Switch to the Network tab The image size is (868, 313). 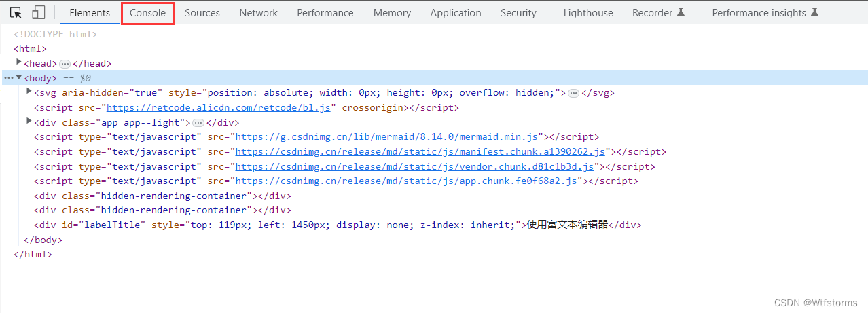[259, 13]
